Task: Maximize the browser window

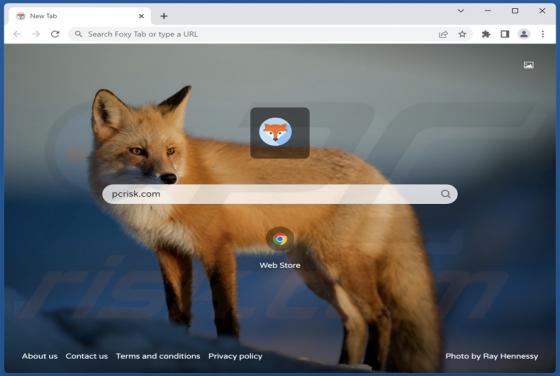Action: (x=515, y=11)
